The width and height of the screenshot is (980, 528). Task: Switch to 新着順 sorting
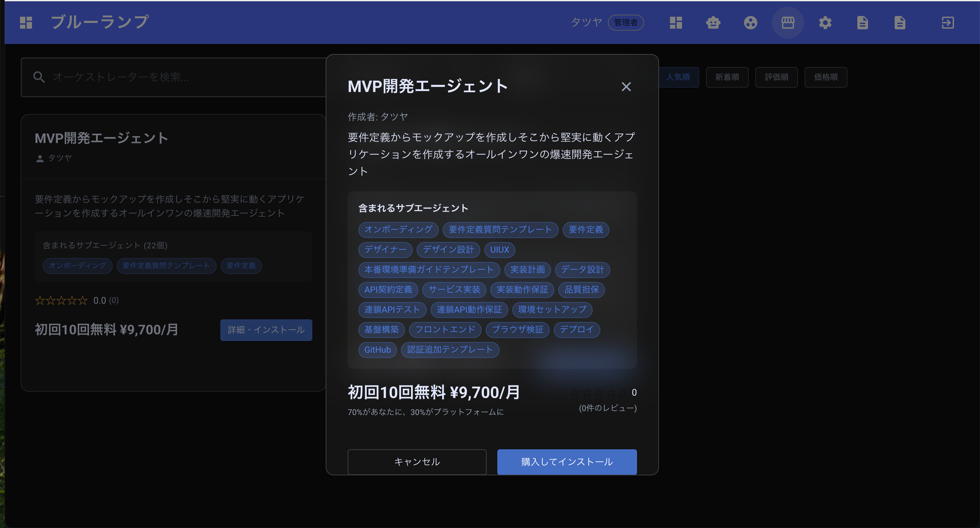727,77
